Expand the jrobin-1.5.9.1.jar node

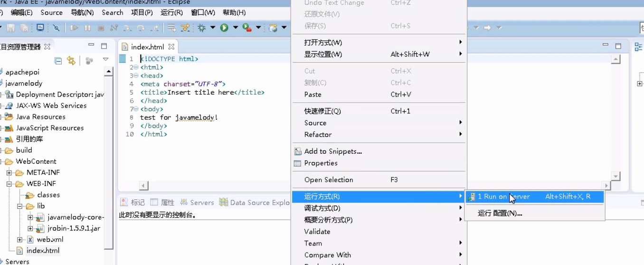click(x=30, y=228)
